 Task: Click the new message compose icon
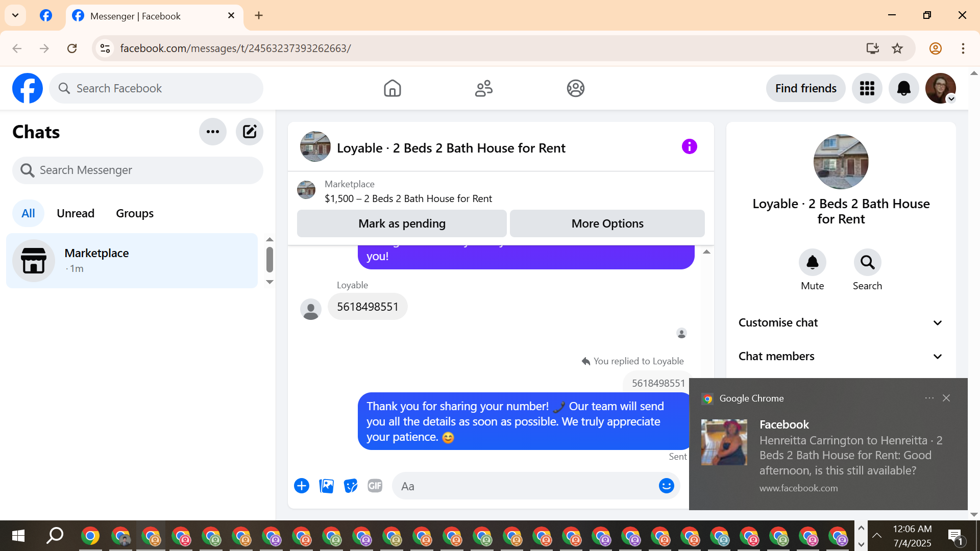250,132
